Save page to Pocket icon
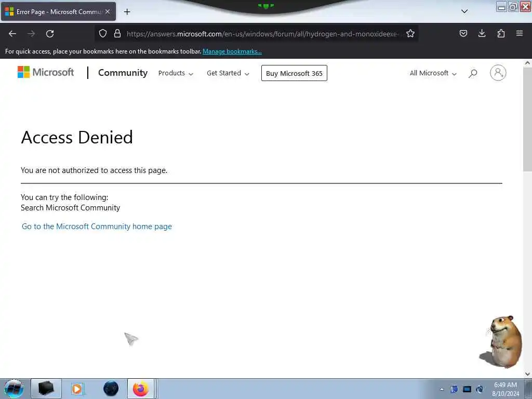The image size is (532, 399). tap(463, 33)
